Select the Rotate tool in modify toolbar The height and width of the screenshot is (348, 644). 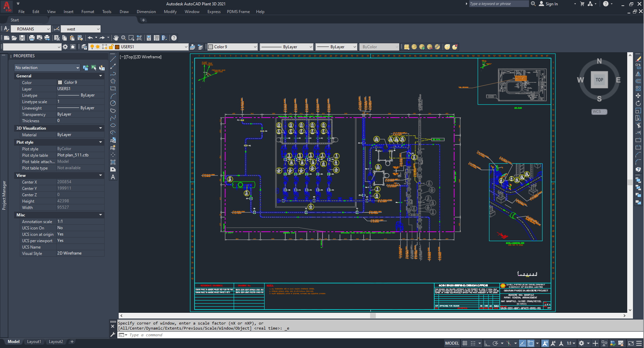coord(638,103)
